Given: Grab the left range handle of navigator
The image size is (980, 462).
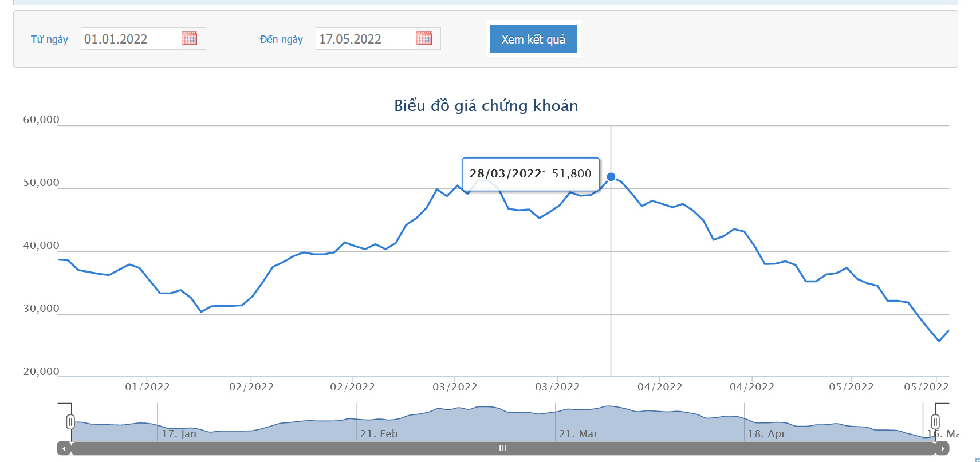Looking at the screenshot, I should 70,422.
